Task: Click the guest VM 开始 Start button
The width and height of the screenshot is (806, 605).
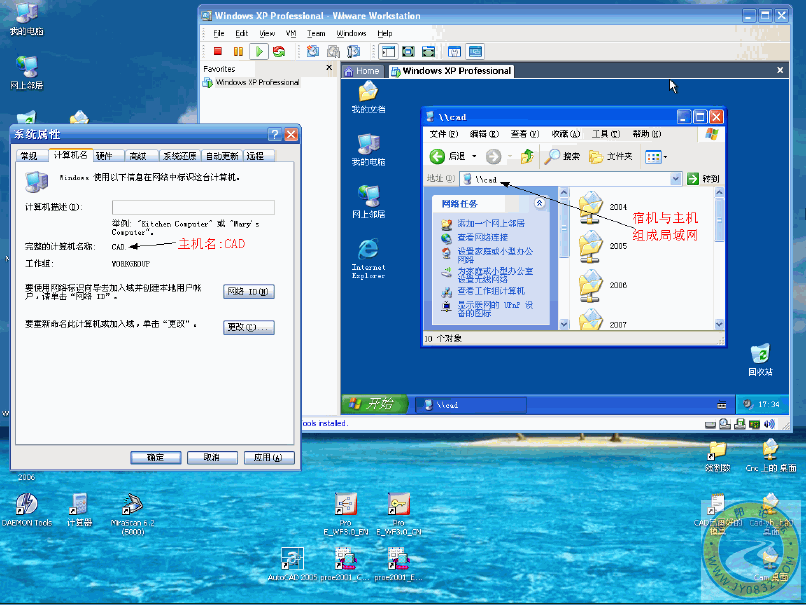Action: click(x=375, y=404)
